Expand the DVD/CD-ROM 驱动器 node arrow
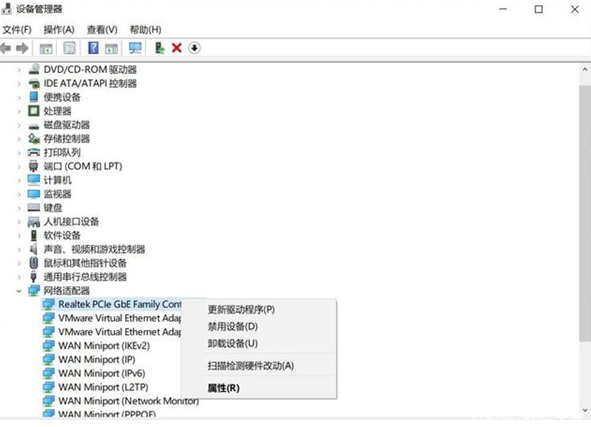The height and width of the screenshot is (427, 591). click(x=19, y=70)
